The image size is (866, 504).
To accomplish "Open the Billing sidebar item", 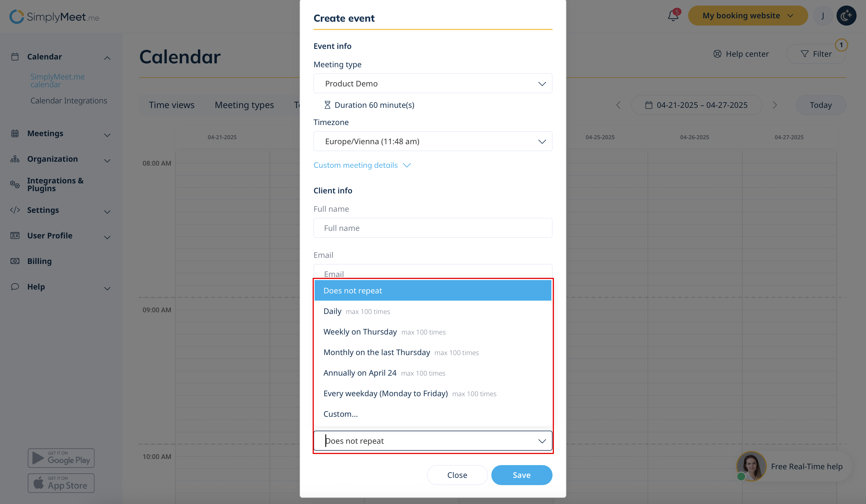I will 39,261.
